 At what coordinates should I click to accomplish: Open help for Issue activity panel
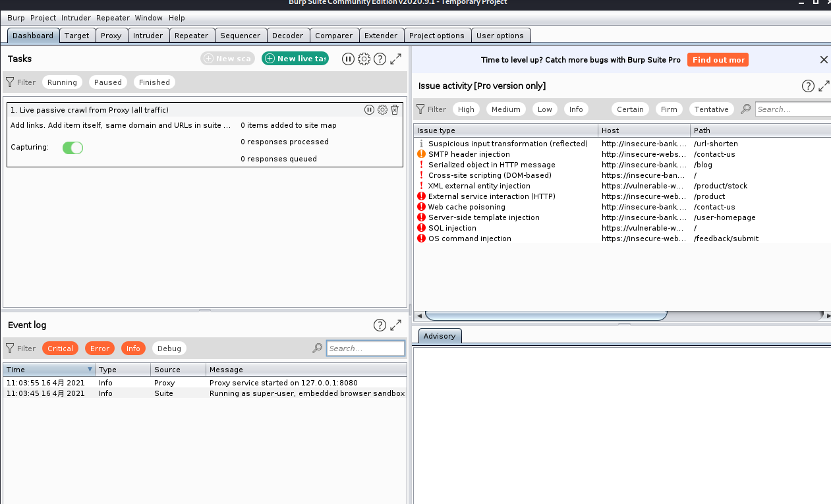pyautogui.click(x=808, y=86)
